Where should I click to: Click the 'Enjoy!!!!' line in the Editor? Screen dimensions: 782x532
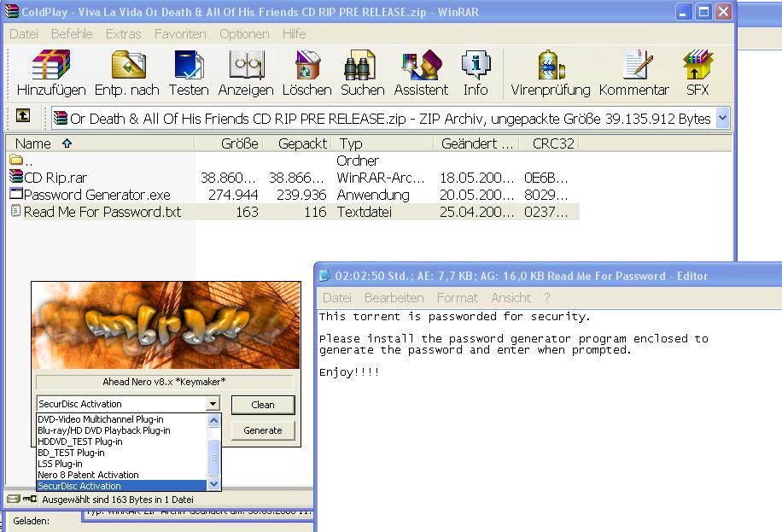[x=349, y=372]
